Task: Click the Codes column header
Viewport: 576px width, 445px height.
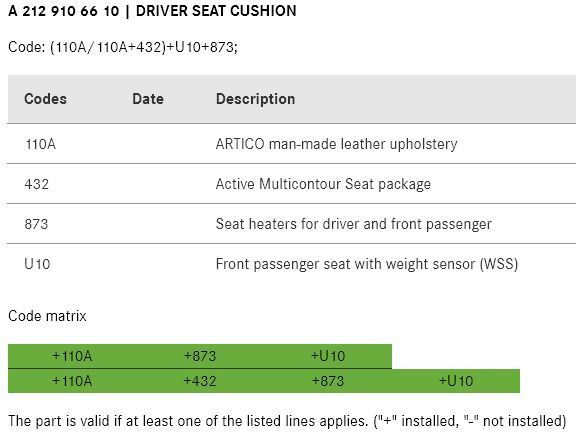Action: (x=46, y=99)
